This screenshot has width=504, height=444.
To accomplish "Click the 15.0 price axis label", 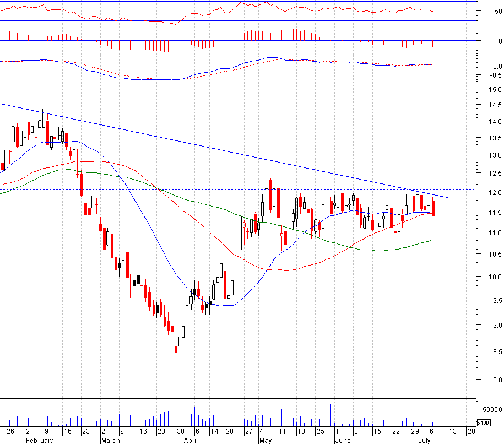I will click(495, 89).
